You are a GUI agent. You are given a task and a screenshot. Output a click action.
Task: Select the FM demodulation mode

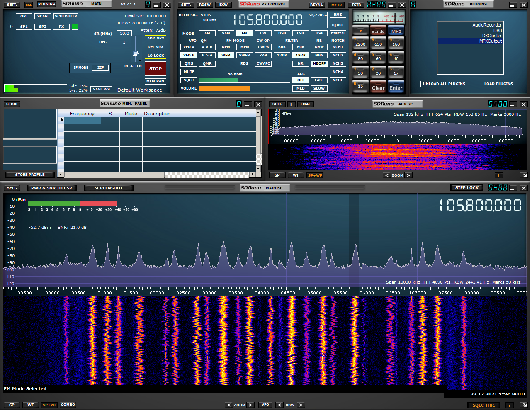(244, 33)
